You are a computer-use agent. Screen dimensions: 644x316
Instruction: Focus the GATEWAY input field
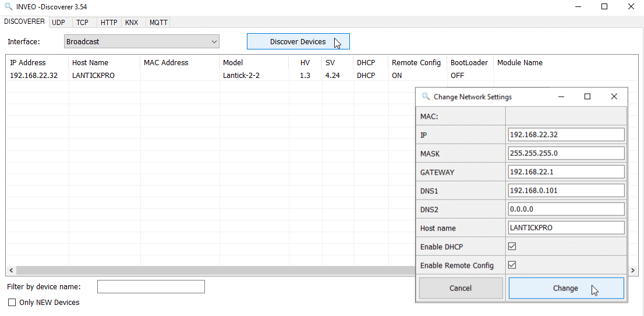point(565,172)
